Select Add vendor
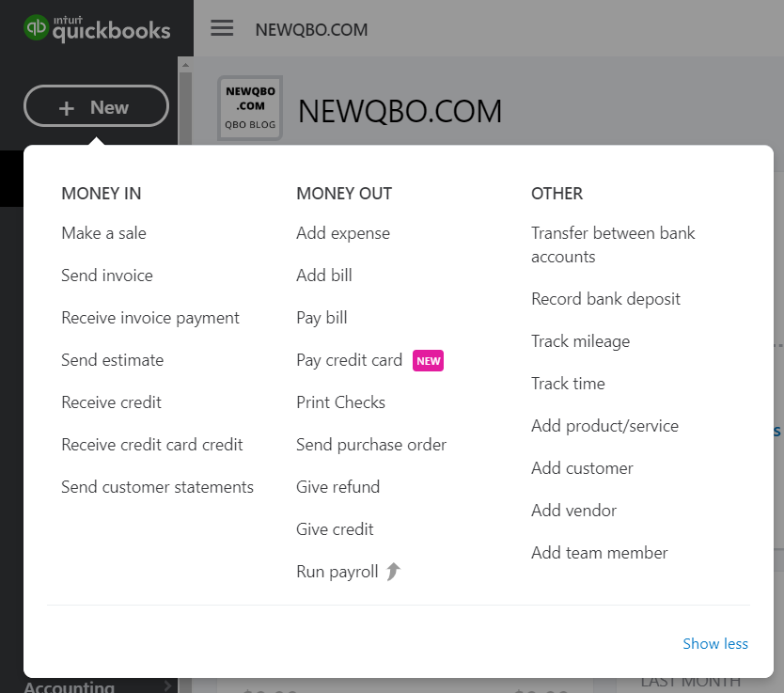 (573, 511)
